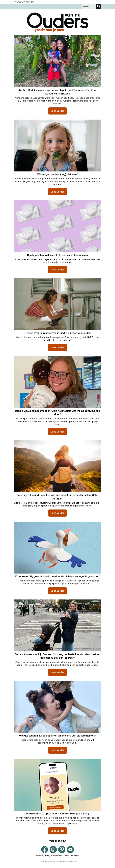Click Lees verder under Anisha eczeem article
This screenshot has height=868, width=115.
[x=57, y=111]
